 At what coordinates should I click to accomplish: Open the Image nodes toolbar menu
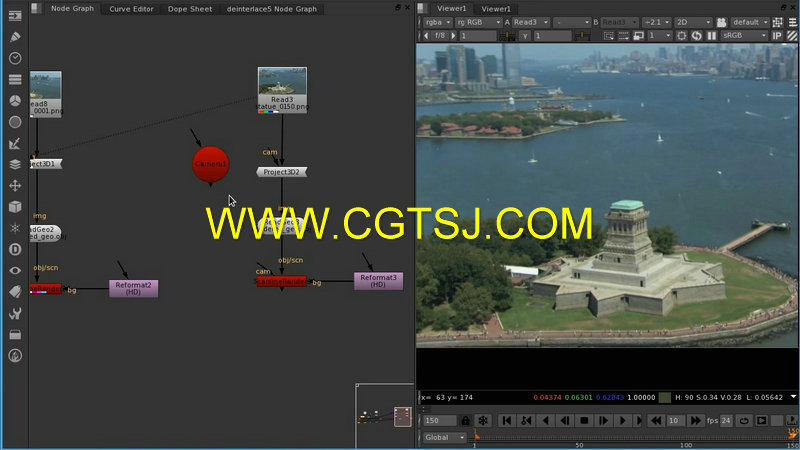click(x=15, y=16)
